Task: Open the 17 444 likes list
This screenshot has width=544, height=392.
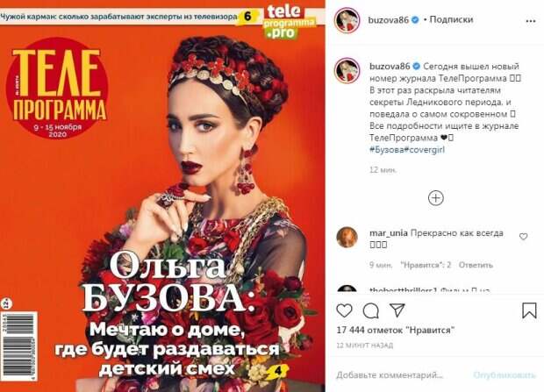Action: tap(396, 330)
